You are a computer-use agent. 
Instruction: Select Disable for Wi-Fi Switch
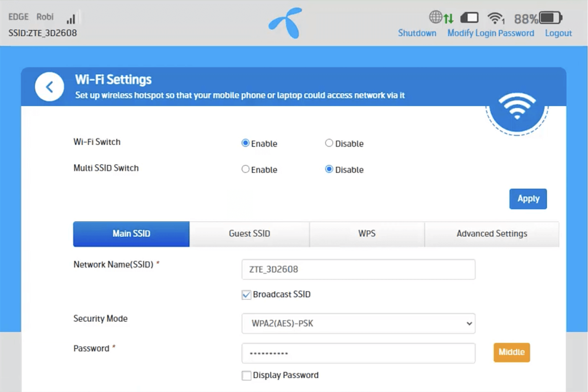329,143
